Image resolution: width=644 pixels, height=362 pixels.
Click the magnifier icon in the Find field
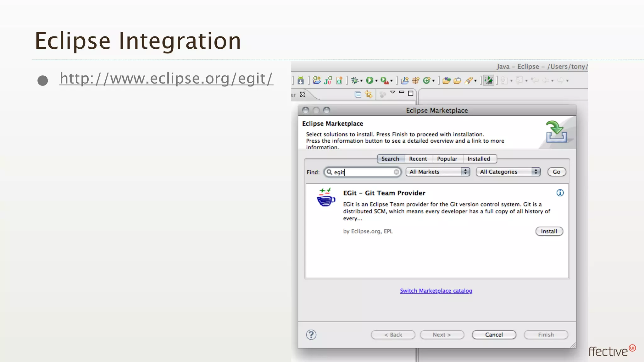tap(329, 172)
